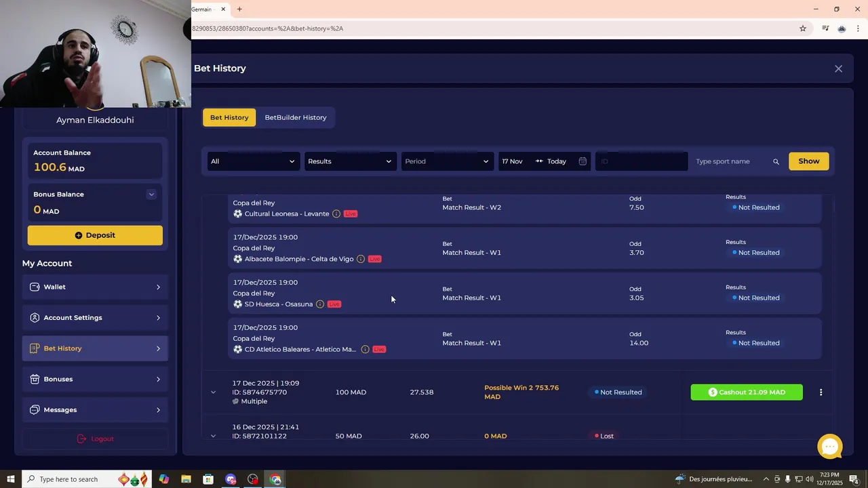Bookmark this page with star icon
The height and width of the screenshot is (488, 868).
pyautogui.click(x=803, y=28)
